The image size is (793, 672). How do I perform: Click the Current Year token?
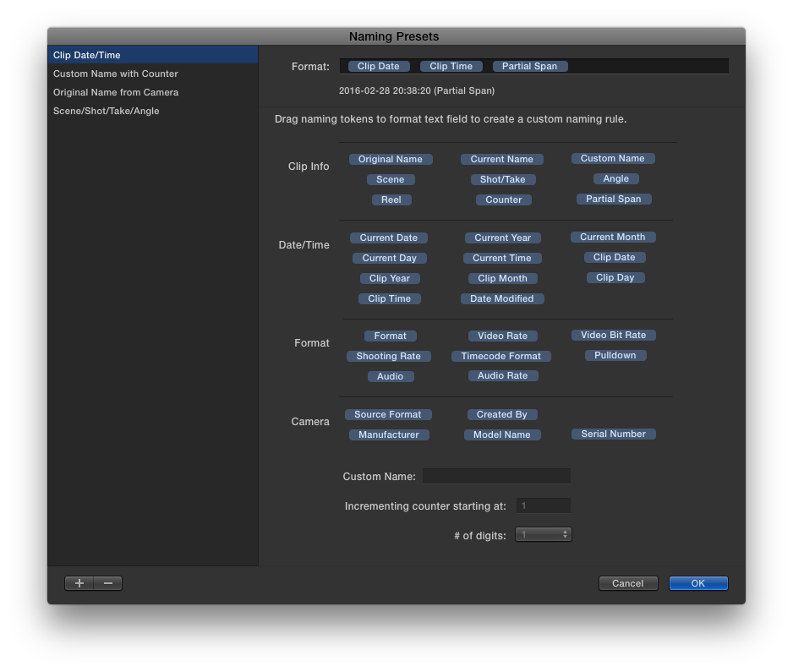[503, 238]
